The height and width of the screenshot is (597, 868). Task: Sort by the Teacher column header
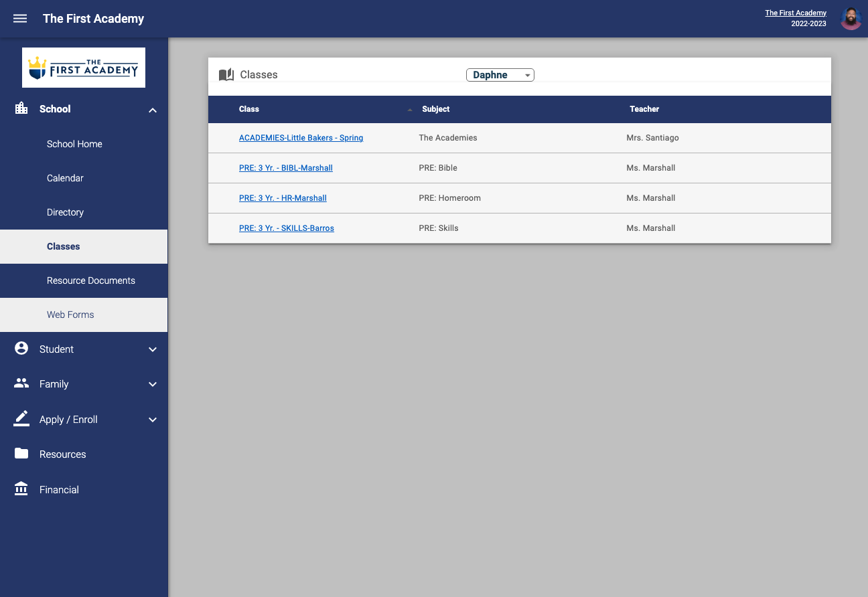pyautogui.click(x=644, y=109)
